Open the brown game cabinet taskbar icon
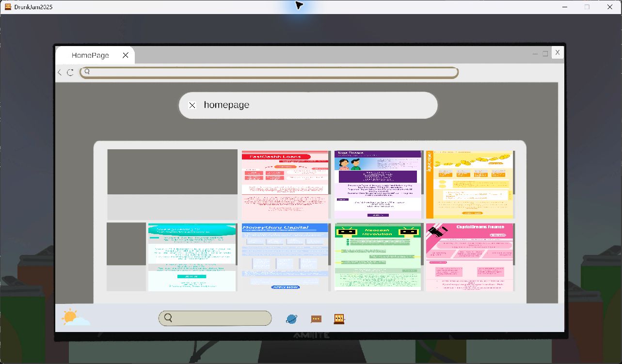The height and width of the screenshot is (364, 622). click(339, 319)
